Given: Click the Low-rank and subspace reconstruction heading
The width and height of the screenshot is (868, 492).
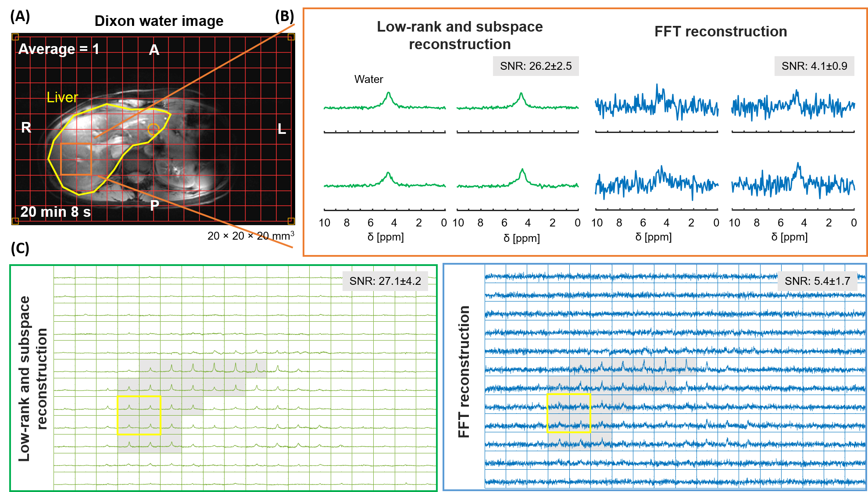Looking at the screenshot, I should click(x=460, y=35).
